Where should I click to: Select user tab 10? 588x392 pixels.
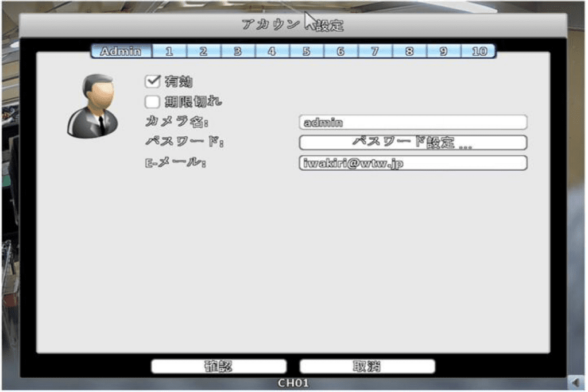pyautogui.click(x=478, y=51)
